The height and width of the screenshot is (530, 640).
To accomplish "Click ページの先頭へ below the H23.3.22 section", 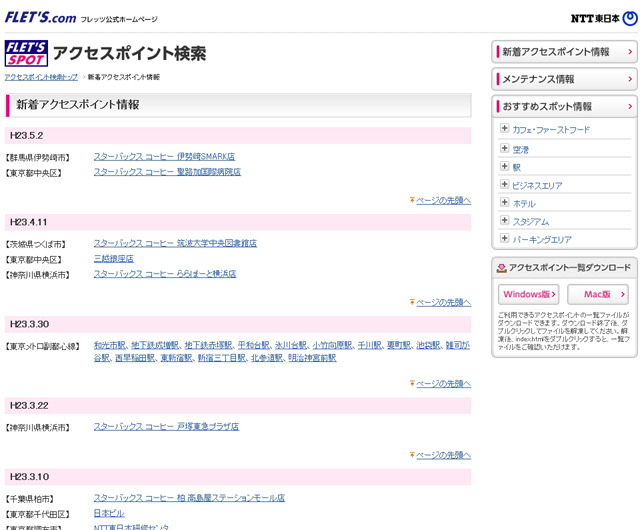I will click(443, 455).
